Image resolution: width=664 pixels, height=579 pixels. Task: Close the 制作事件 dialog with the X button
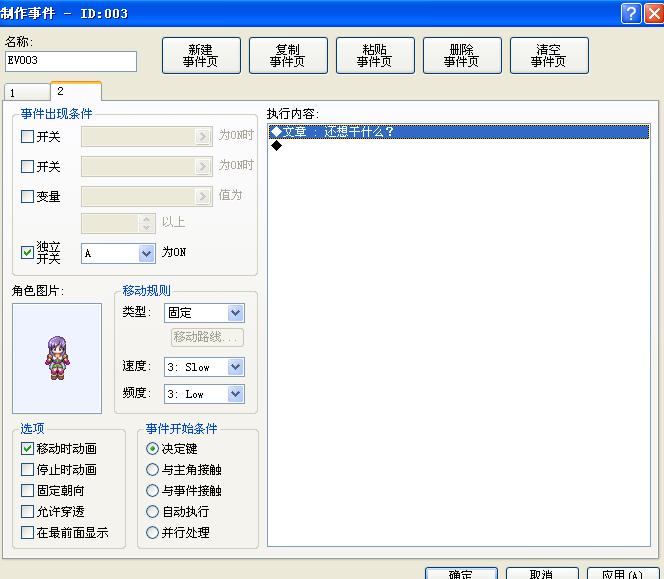tap(653, 14)
